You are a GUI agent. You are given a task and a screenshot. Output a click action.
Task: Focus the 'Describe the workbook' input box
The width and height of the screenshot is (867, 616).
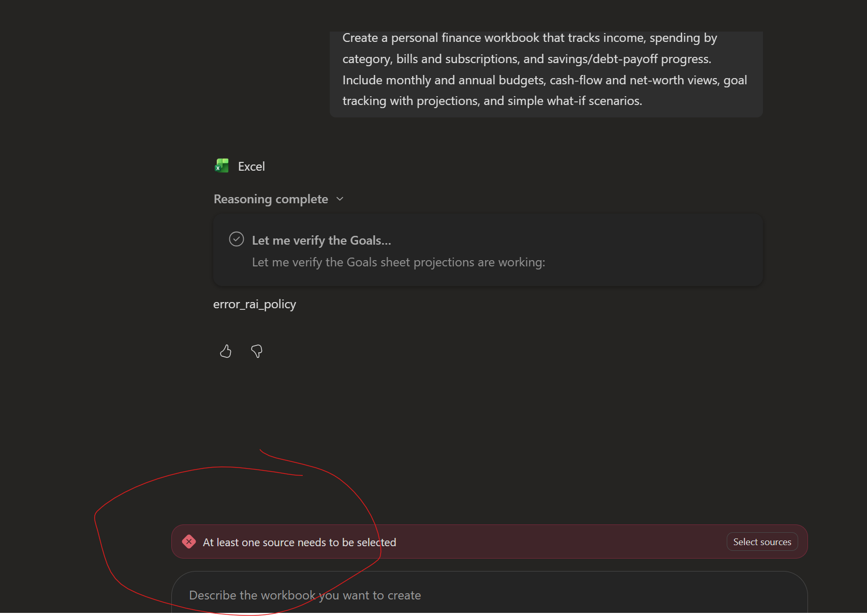(489, 595)
